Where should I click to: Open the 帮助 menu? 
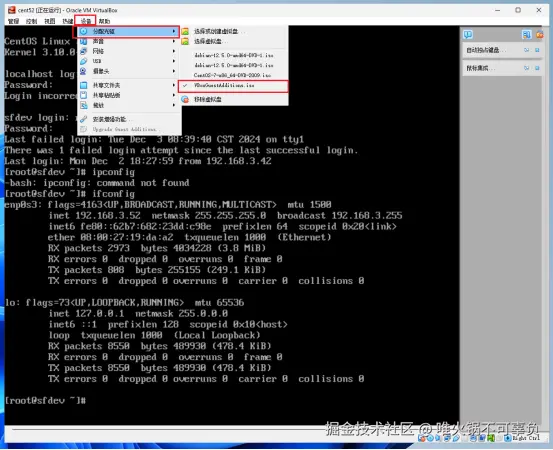tap(104, 21)
